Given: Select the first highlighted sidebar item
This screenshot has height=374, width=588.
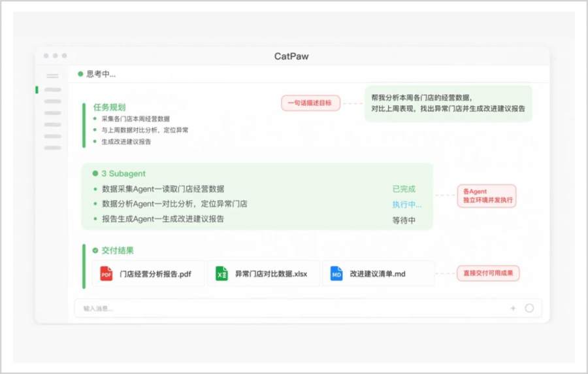Looking at the screenshot, I should 52,90.
